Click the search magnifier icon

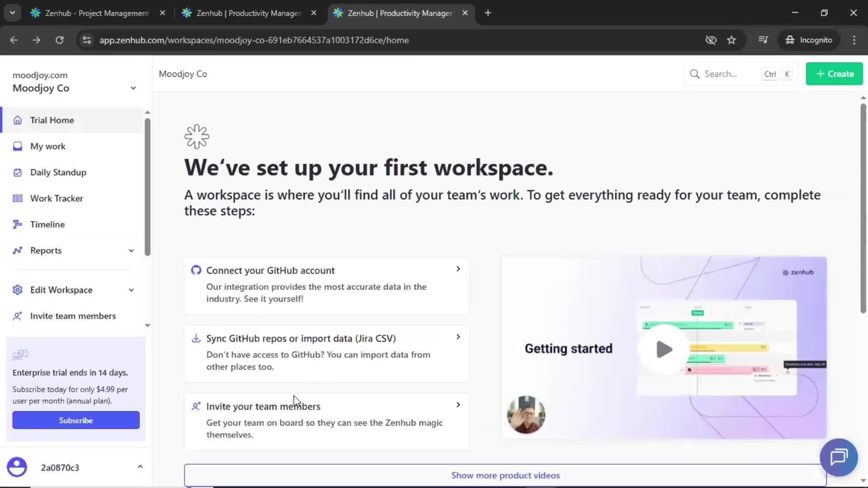pos(694,74)
